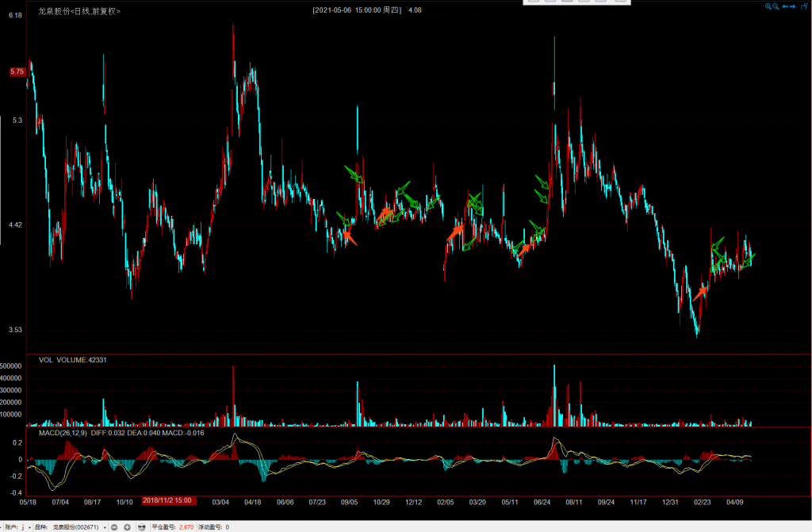Click the restore window icon at top right
This screenshot has width=812, height=532.
803,6
